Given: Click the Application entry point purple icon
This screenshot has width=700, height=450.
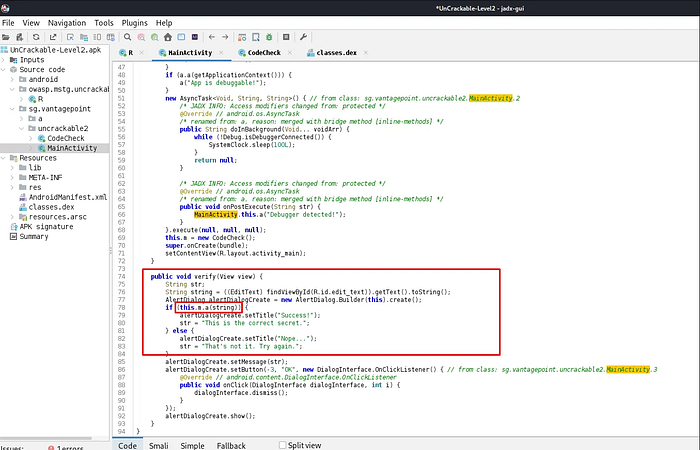Looking at the screenshot, I should pyautogui.click(x=195, y=37).
